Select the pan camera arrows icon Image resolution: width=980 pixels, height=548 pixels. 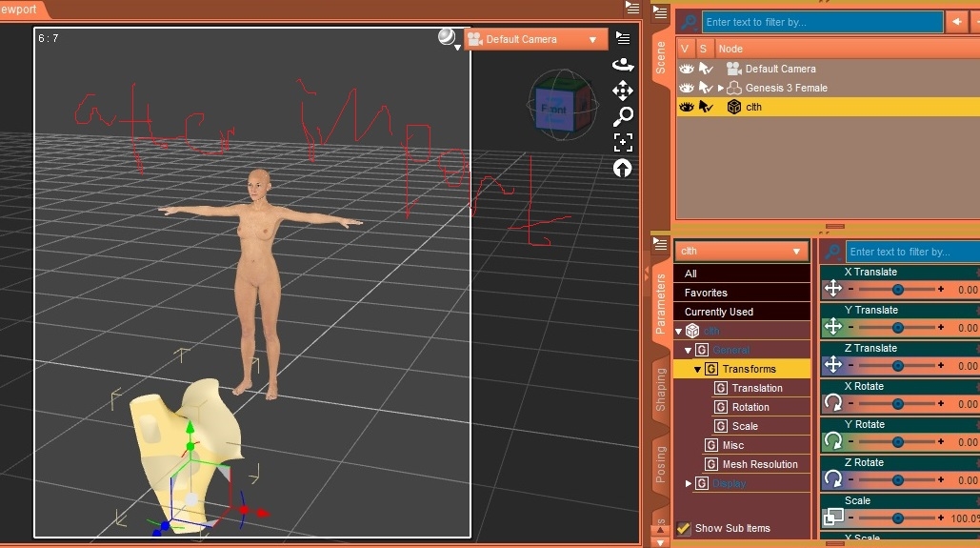tap(623, 91)
